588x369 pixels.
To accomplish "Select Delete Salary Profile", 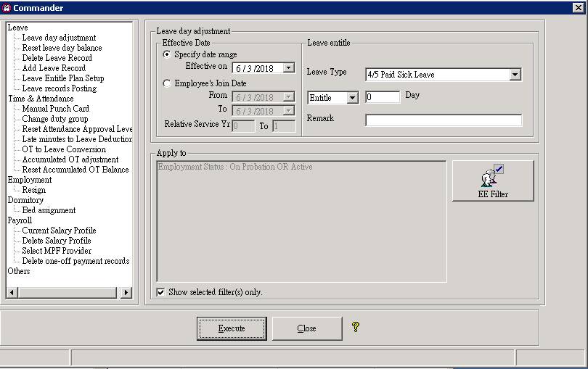I will tap(56, 241).
